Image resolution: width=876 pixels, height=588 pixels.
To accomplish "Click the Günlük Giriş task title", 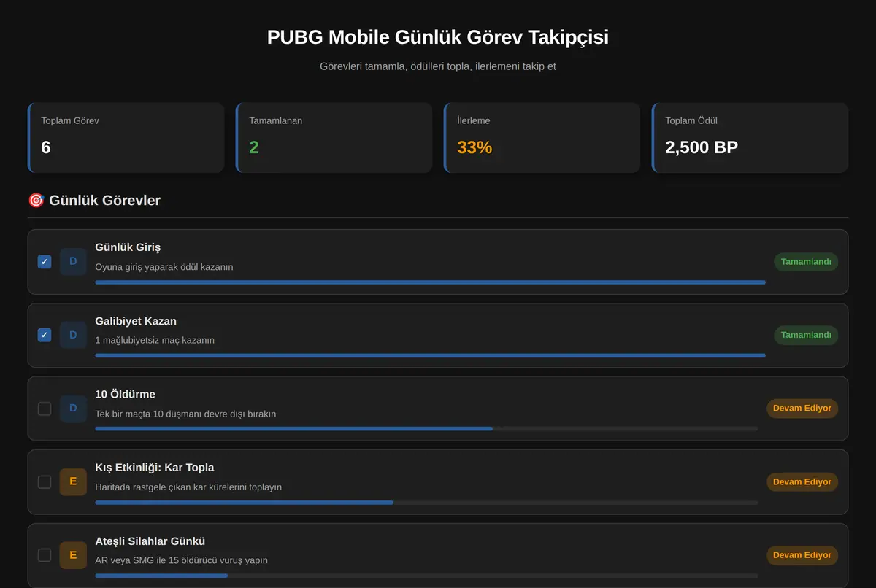I will pos(128,247).
